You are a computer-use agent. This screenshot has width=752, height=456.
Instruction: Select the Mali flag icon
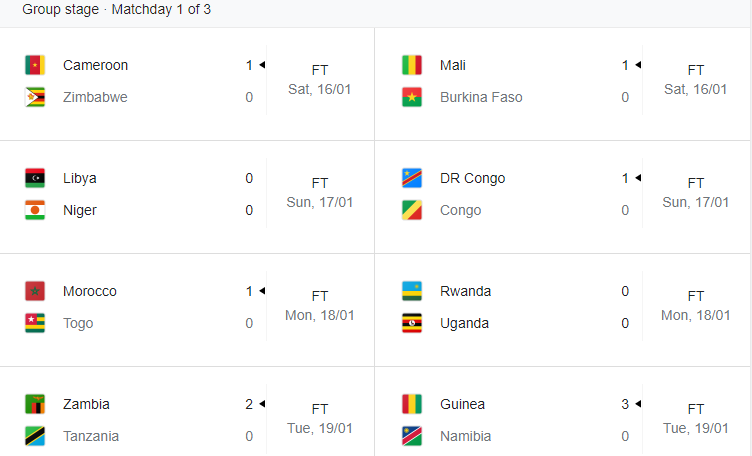pos(412,65)
